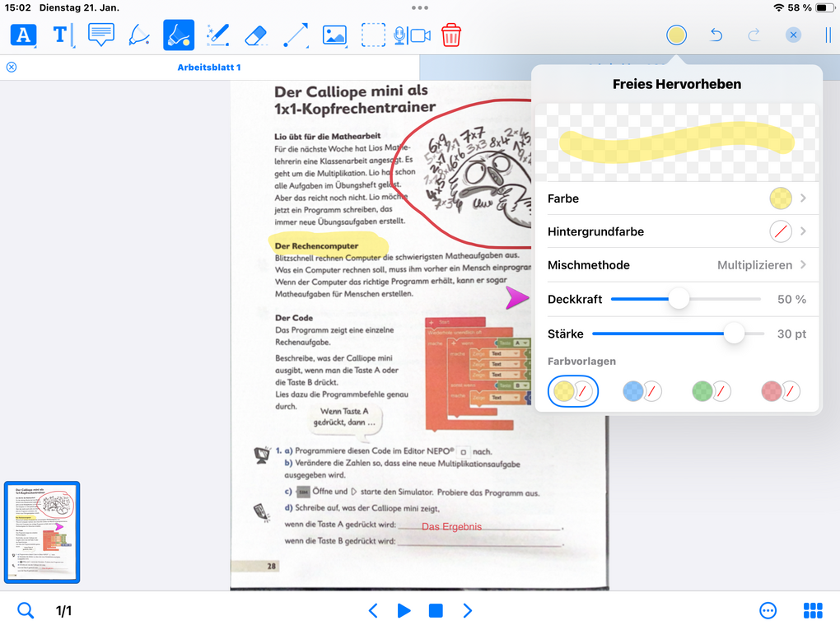Image resolution: width=840 pixels, height=630 pixels.
Task: Tap the yellow highlight over 'Der Rechencomputer'
Action: [328, 245]
